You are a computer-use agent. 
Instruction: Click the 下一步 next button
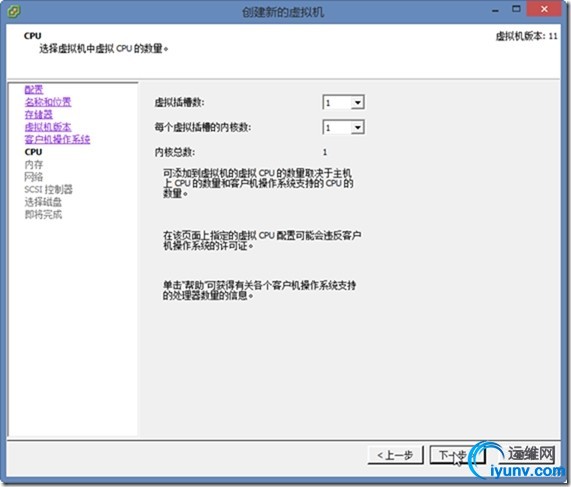[x=457, y=455]
